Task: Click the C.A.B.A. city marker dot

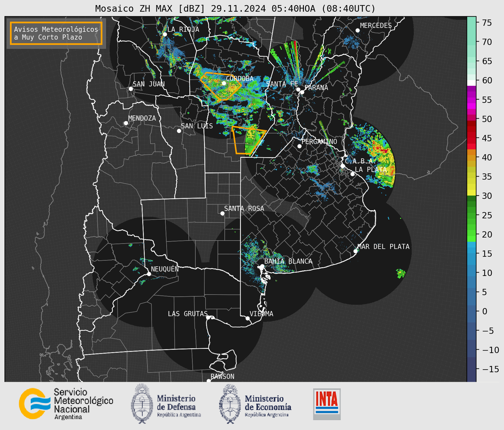Action: (343, 166)
